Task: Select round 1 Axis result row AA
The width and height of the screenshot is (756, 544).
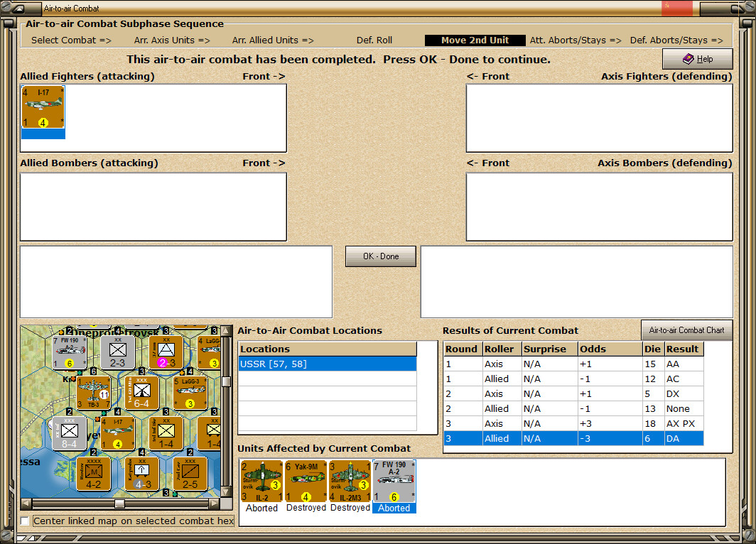Action: (x=573, y=364)
